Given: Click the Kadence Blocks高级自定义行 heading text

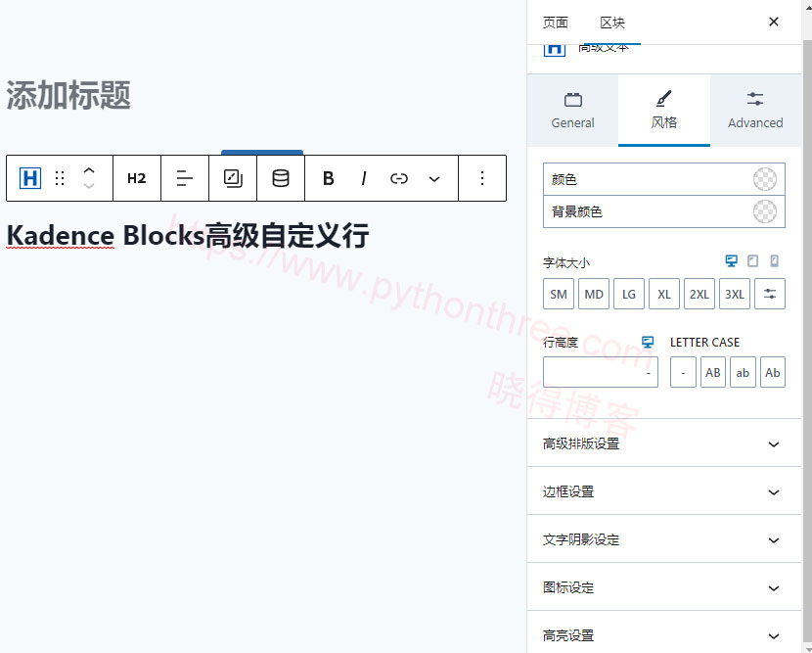Looking at the screenshot, I should (188, 236).
